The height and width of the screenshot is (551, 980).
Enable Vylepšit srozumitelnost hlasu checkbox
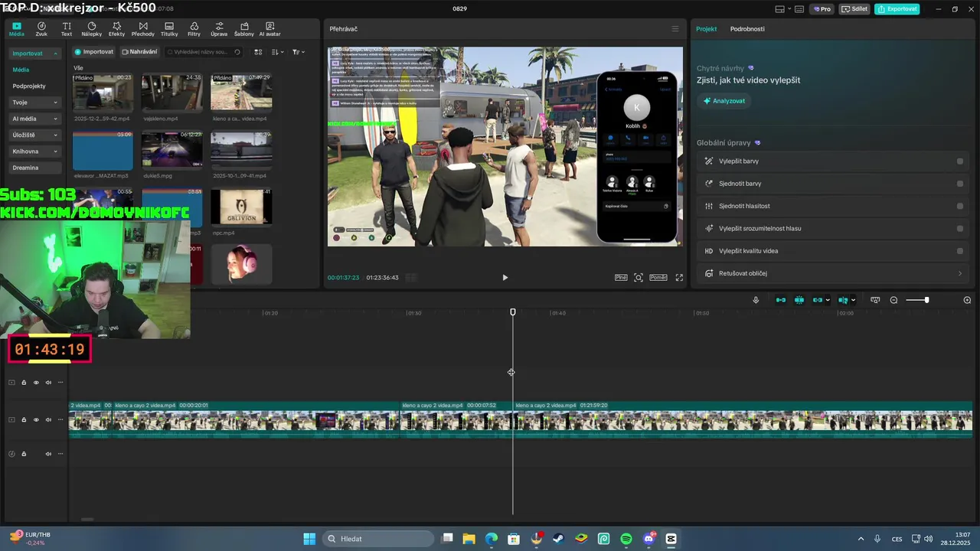(960, 228)
